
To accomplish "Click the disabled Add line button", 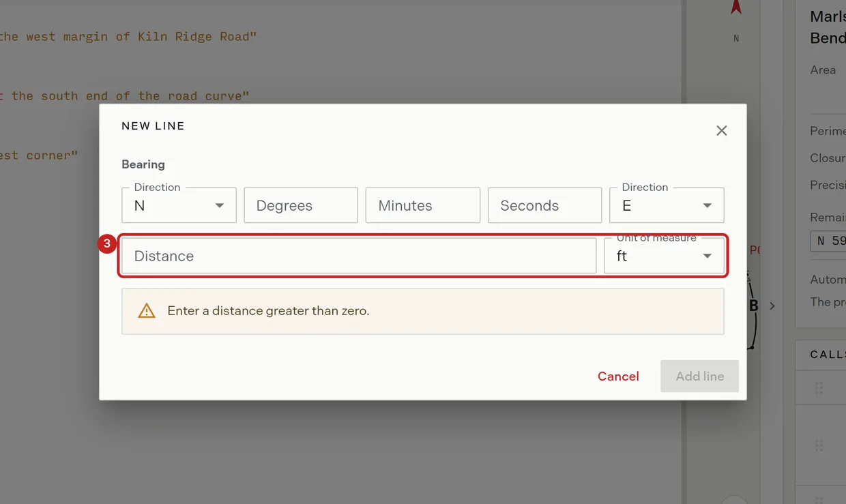I will (x=699, y=376).
